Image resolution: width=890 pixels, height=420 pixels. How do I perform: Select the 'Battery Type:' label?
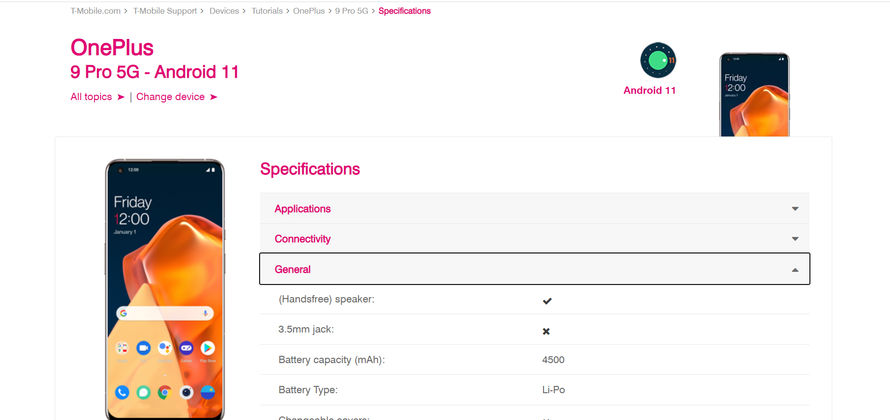point(308,390)
